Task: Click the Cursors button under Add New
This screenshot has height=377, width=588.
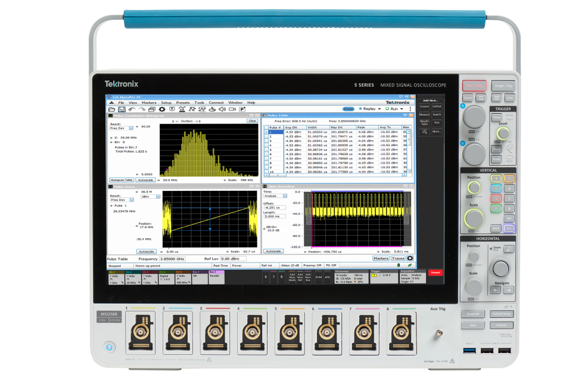Action: [x=425, y=107]
